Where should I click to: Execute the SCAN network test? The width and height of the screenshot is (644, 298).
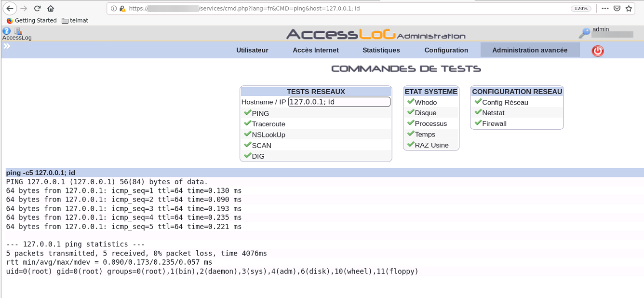(247, 145)
